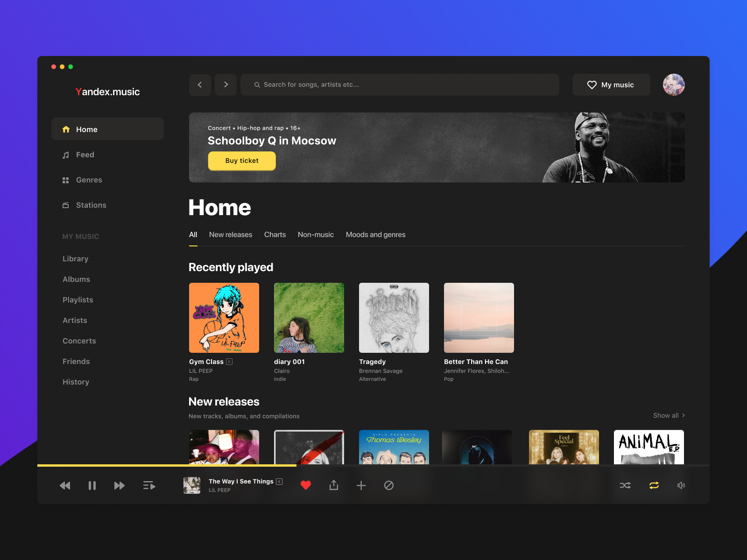The image size is (747, 560).
Task: Click the Jennifer Flores, Shiloh... artist text
Action: 477,371
